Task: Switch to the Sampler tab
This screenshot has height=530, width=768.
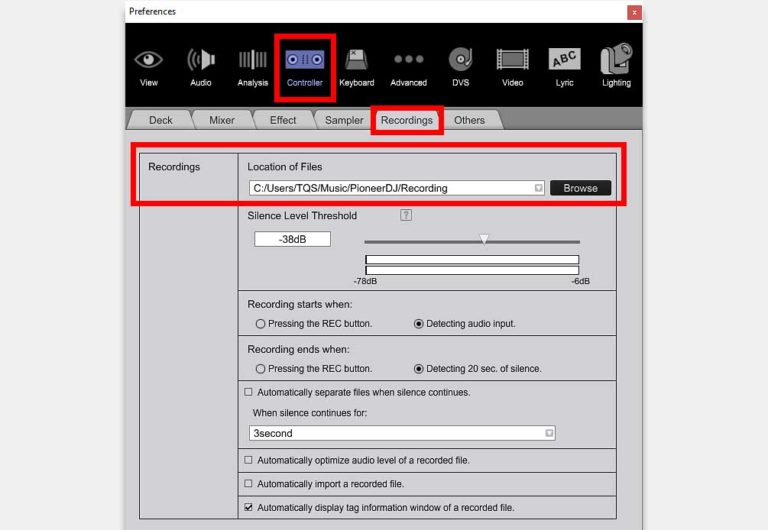Action: [343, 120]
